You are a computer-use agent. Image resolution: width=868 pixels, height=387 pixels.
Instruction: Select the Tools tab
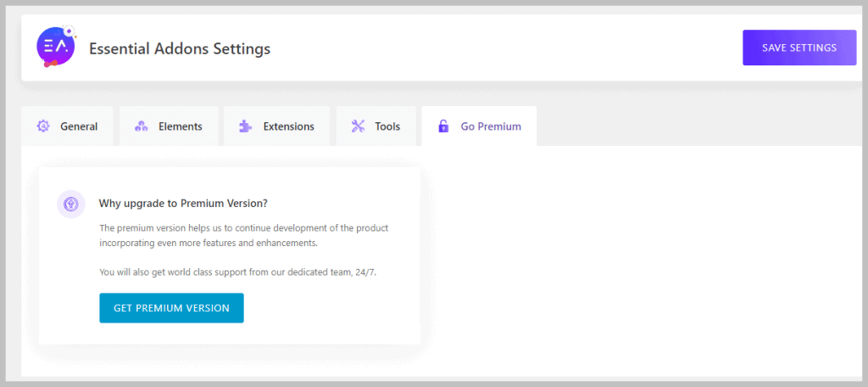pyautogui.click(x=376, y=126)
